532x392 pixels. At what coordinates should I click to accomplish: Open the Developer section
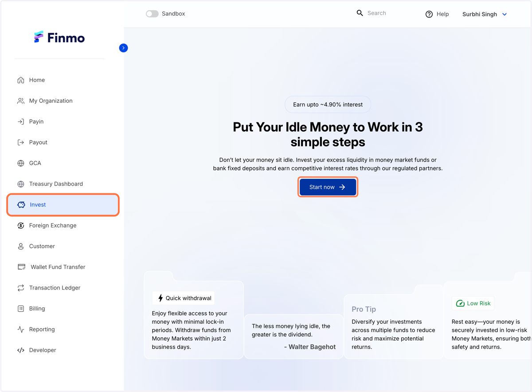click(x=63, y=350)
